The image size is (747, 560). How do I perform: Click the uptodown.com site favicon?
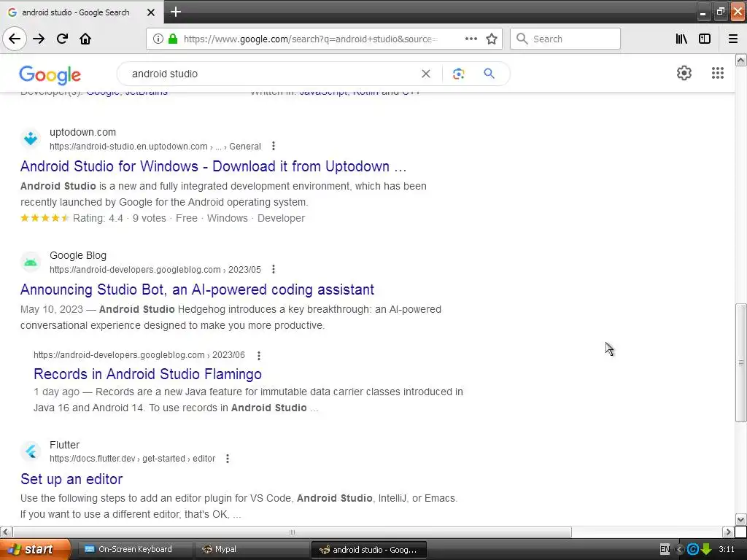(x=31, y=139)
